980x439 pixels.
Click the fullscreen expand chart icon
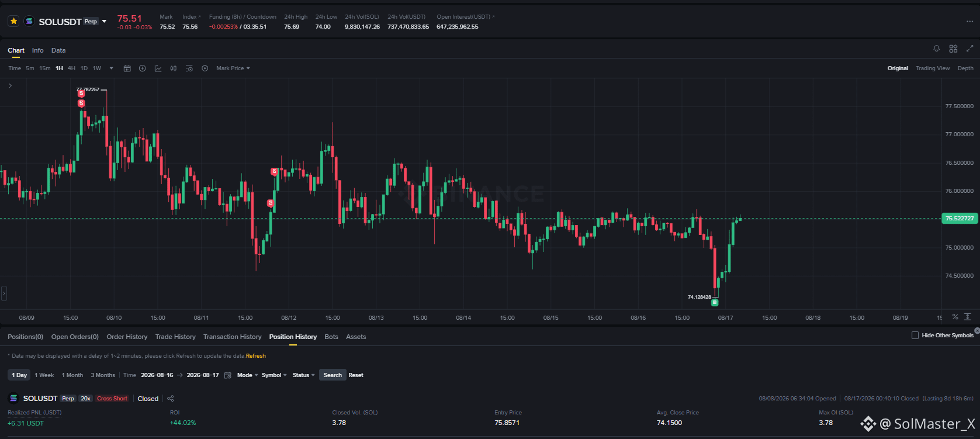pyautogui.click(x=969, y=49)
